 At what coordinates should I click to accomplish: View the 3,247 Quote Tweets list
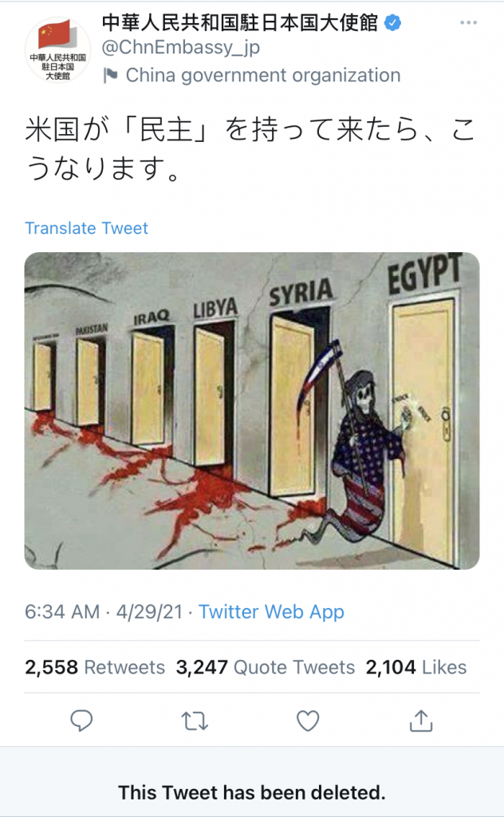pos(266,667)
